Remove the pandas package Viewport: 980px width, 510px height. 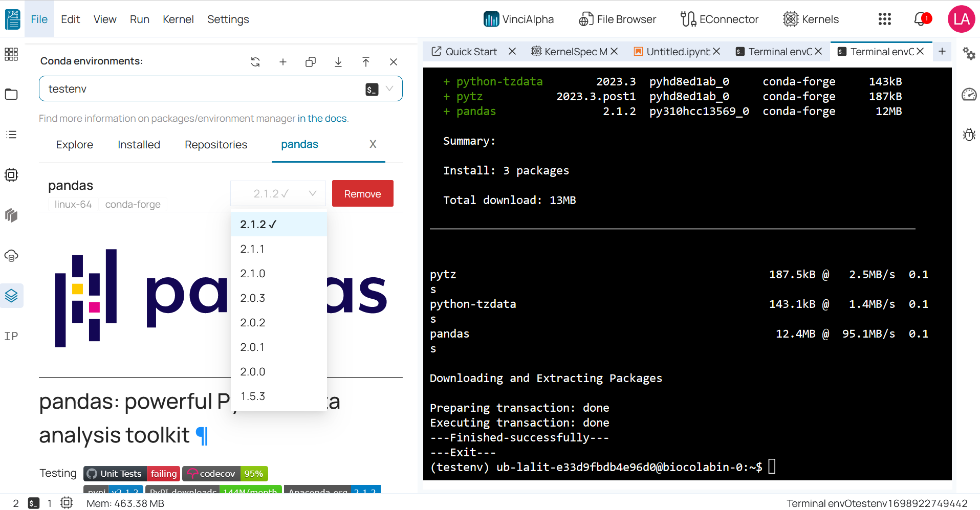pos(363,194)
